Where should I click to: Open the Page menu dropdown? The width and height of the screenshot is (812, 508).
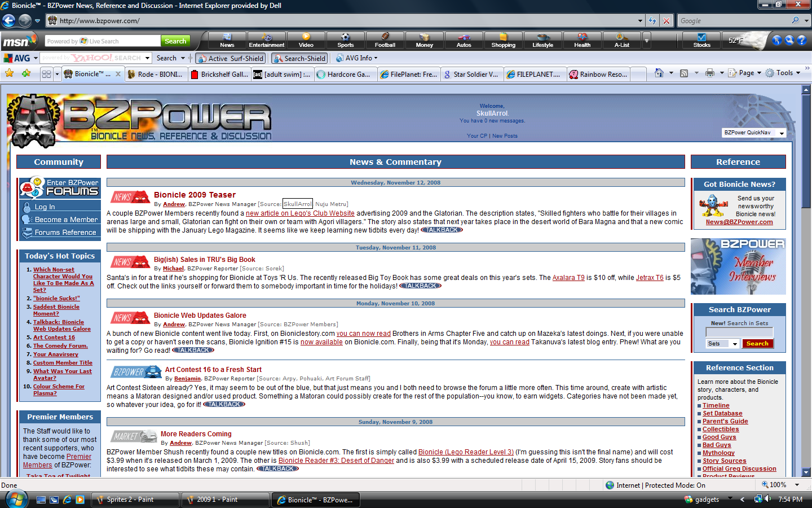pyautogui.click(x=745, y=73)
